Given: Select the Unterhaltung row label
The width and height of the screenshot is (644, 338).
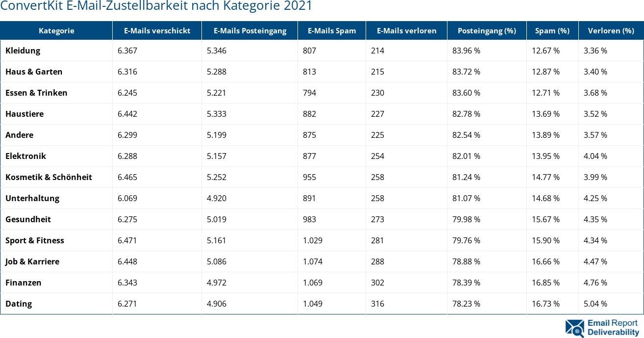Looking at the screenshot, I should coord(32,198).
